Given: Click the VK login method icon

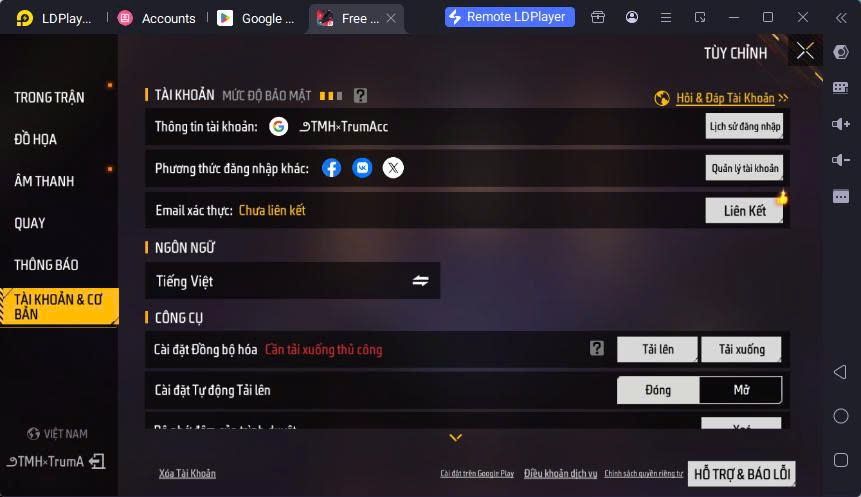Looking at the screenshot, I should tap(362, 168).
